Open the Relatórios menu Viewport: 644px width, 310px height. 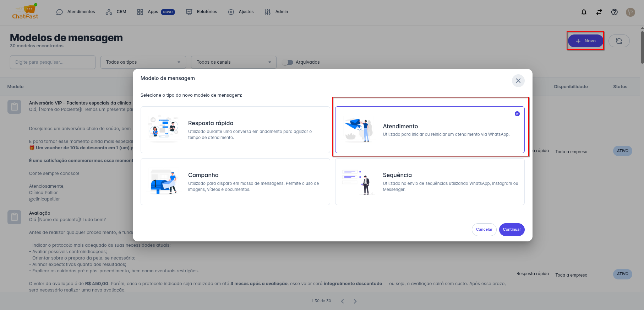click(202, 12)
